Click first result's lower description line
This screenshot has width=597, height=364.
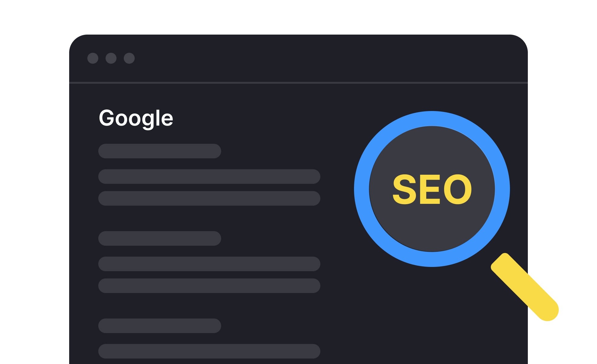(x=209, y=198)
